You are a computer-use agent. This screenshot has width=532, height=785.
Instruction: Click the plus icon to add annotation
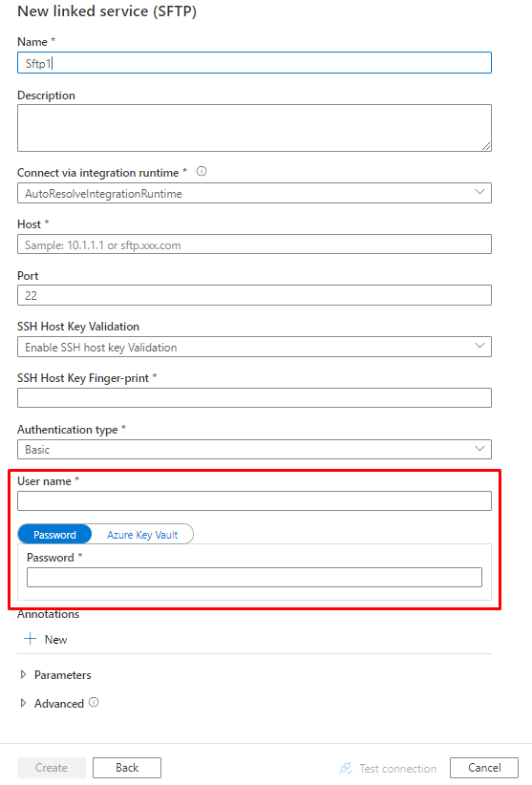[31, 638]
